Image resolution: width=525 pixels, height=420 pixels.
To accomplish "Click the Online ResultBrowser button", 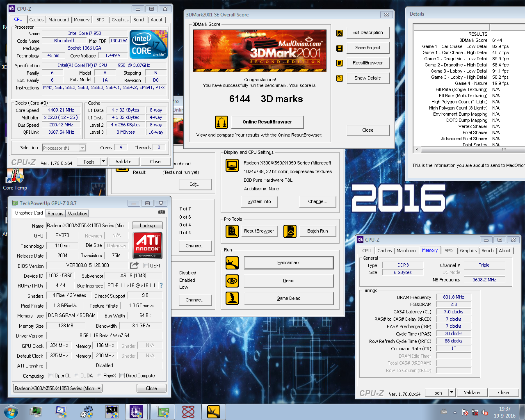I will (267, 122).
